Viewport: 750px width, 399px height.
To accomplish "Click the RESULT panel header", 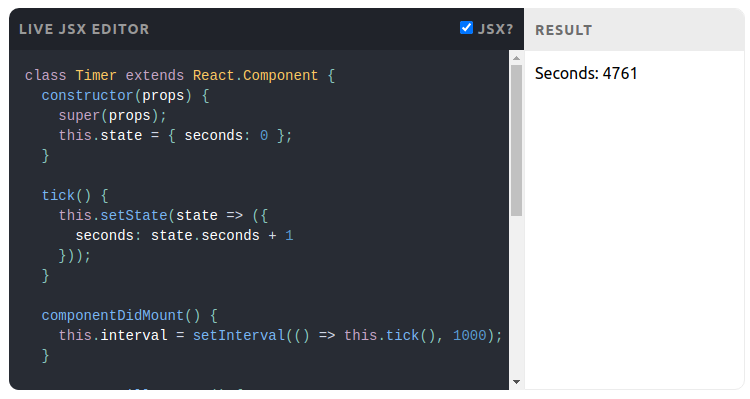I will [563, 30].
